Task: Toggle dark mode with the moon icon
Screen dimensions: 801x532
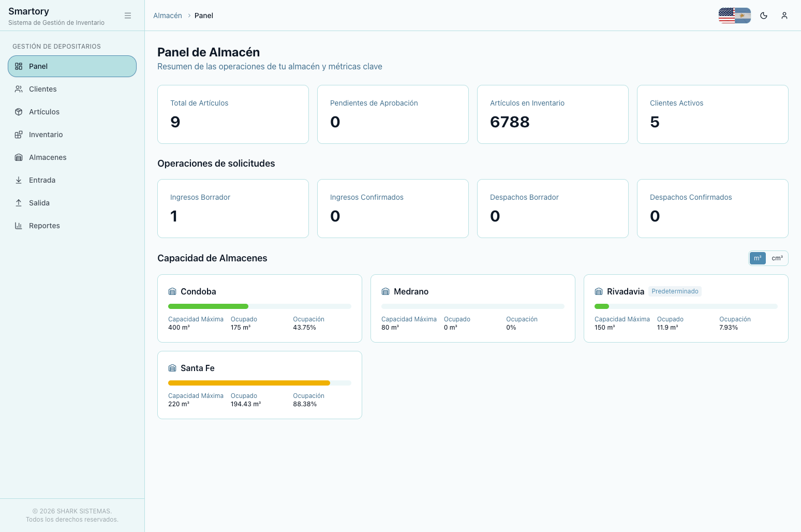Action: [764, 16]
